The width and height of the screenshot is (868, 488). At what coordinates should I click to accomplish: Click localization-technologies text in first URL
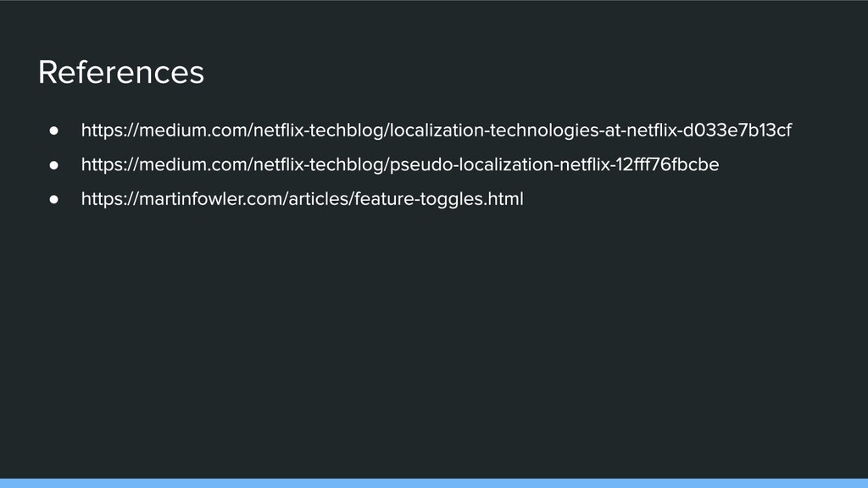click(494, 130)
